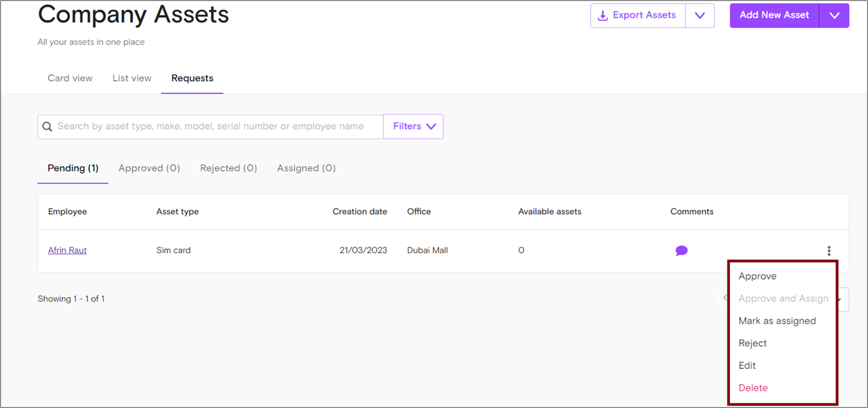The image size is (868, 408).
Task: Click the three-dot actions icon on the request row
Action: [x=829, y=251]
